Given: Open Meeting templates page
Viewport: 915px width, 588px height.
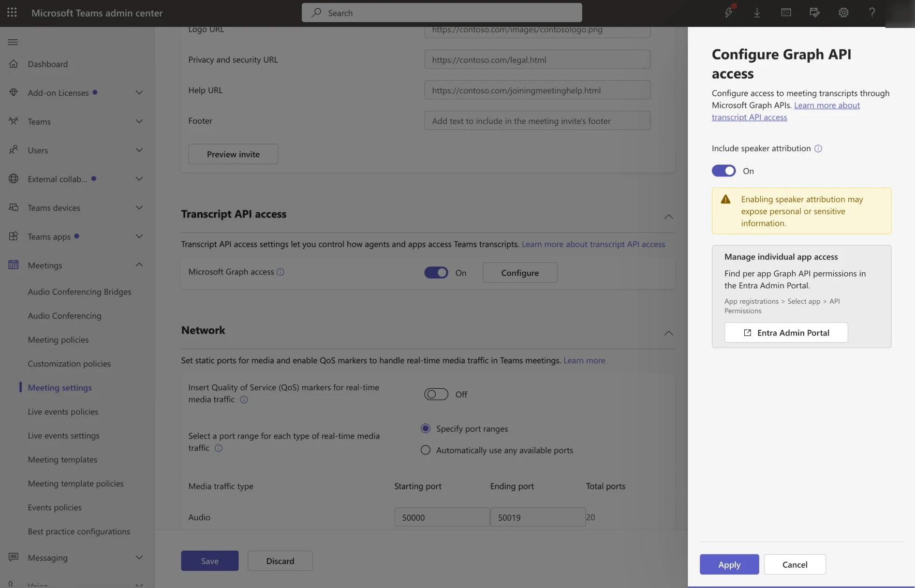Looking at the screenshot, I should coord(63,460).
